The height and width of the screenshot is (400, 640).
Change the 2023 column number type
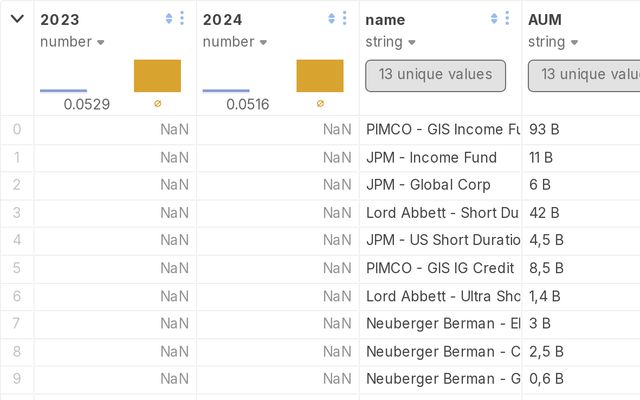coord(72,42)
